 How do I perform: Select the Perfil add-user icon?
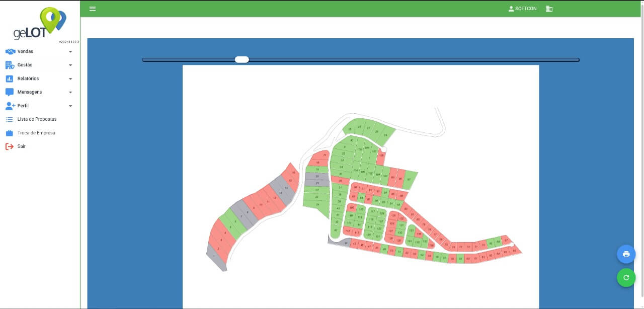tap(9, 105)
